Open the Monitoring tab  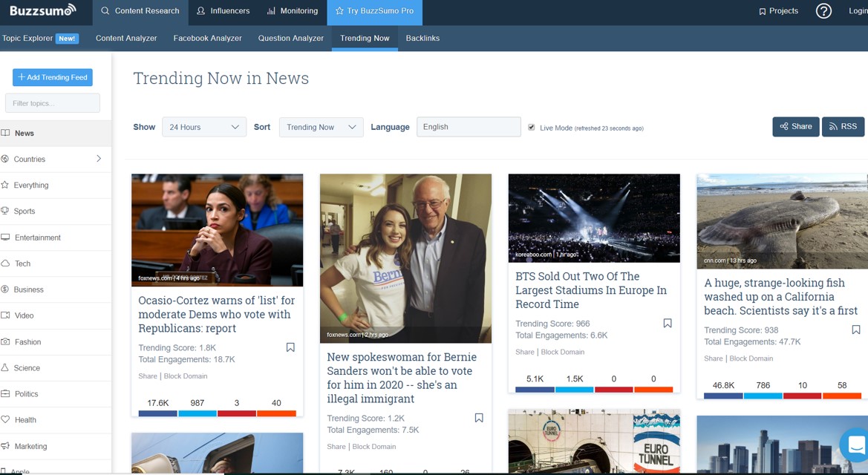coord(293,11)
